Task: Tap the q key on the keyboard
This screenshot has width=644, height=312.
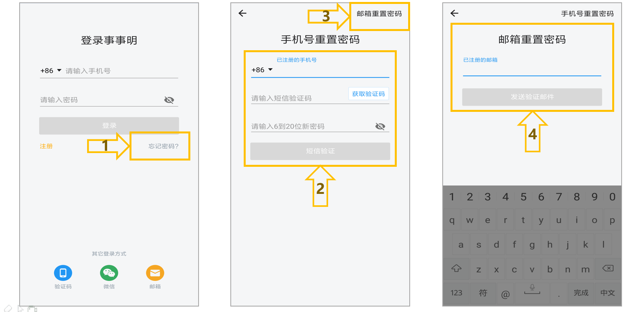Action: point(452,220)
